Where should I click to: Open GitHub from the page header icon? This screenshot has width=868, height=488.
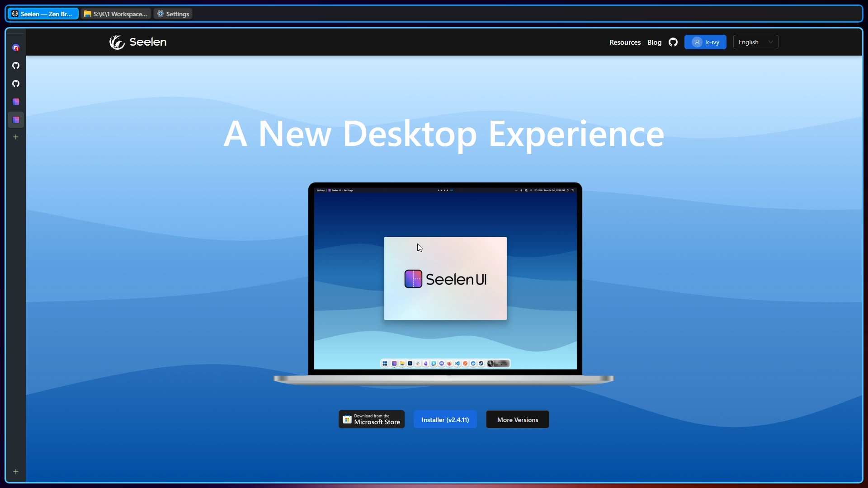(673, 42)
